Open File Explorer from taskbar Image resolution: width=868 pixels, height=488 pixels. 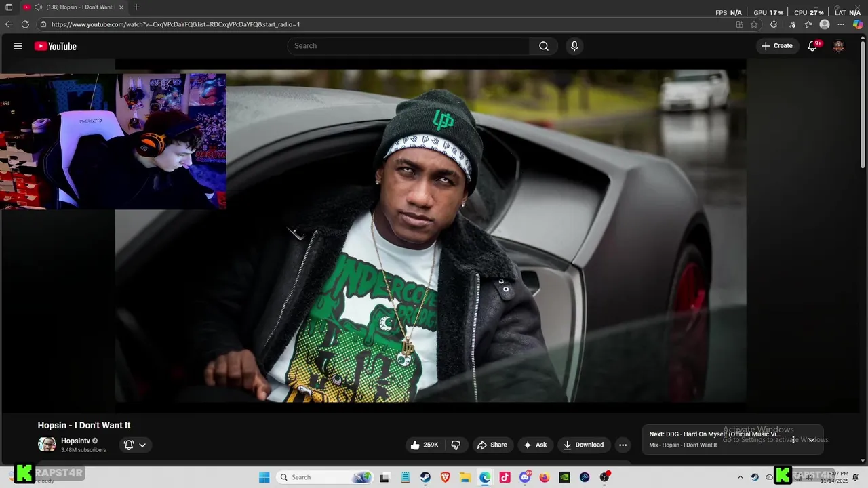pos(465,477)
